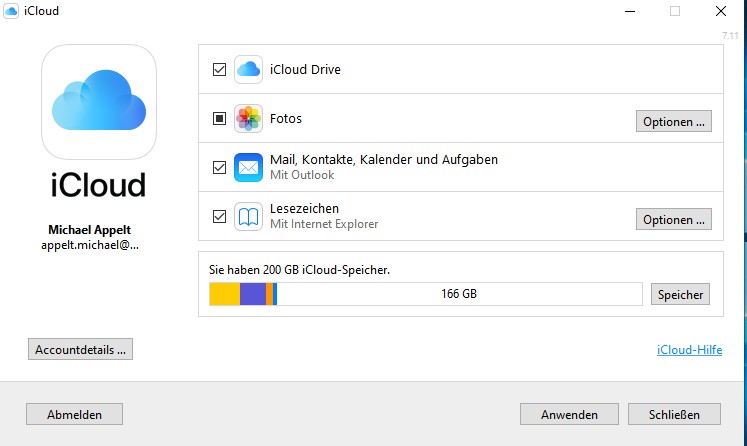Open Optionen for Fotos
This screenshot has width=747, height=446.
pos(674,121)
